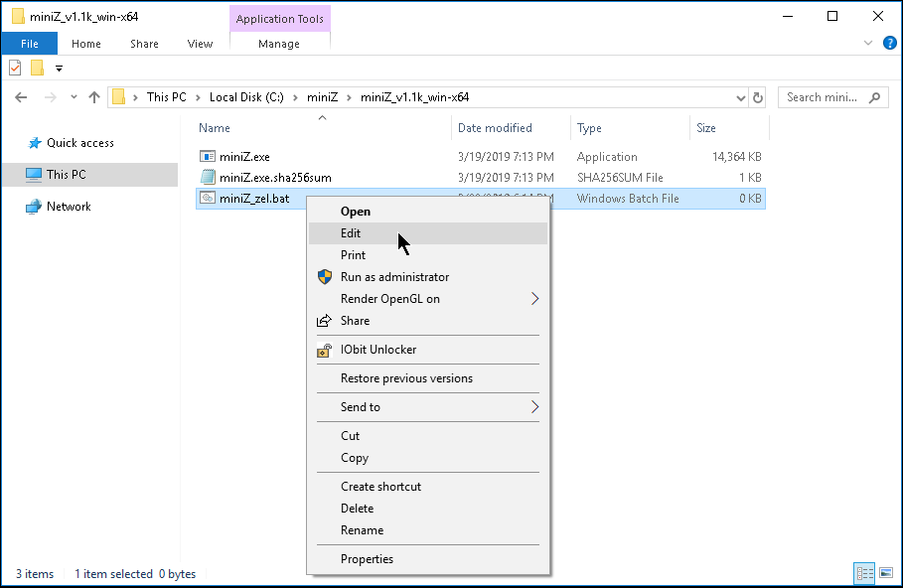The width and height of the screenshot is (903, 588).
Task: Open the recent locations dropdown arrow
Action: (74, 97)
